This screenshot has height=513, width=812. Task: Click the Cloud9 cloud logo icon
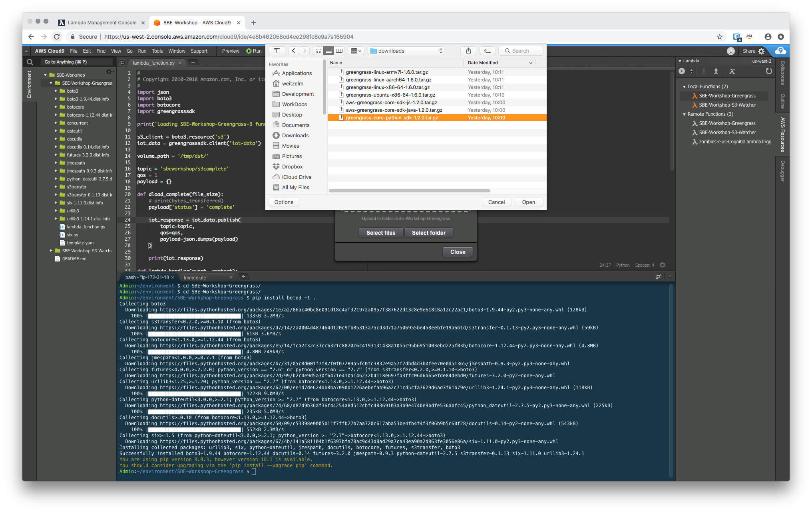coord(780,51)
